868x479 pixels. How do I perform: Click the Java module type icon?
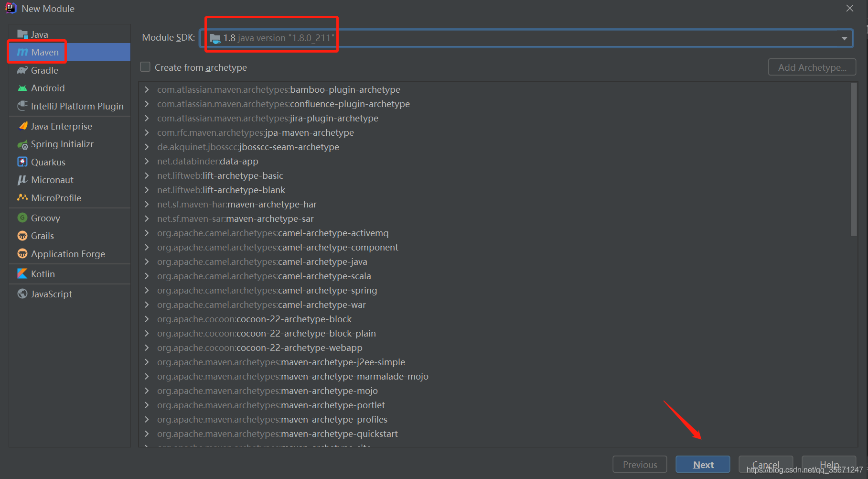point(22,34)
